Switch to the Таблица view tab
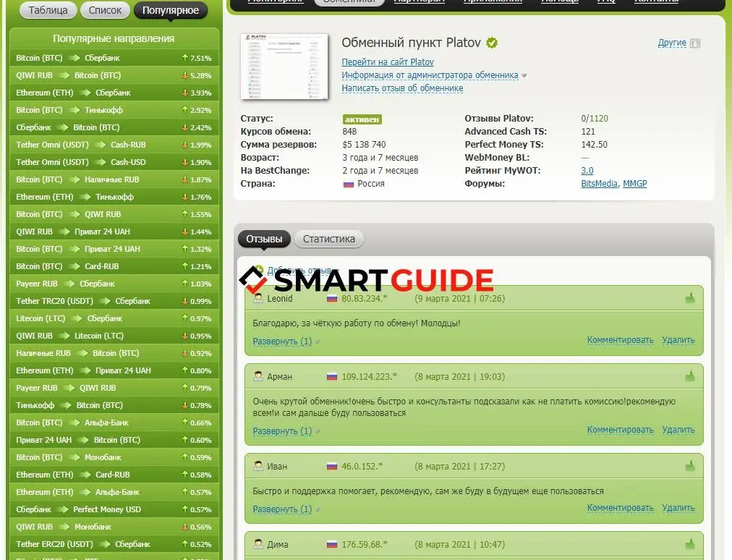Viewport: 732px width, 560px height. tap(48, 10)
